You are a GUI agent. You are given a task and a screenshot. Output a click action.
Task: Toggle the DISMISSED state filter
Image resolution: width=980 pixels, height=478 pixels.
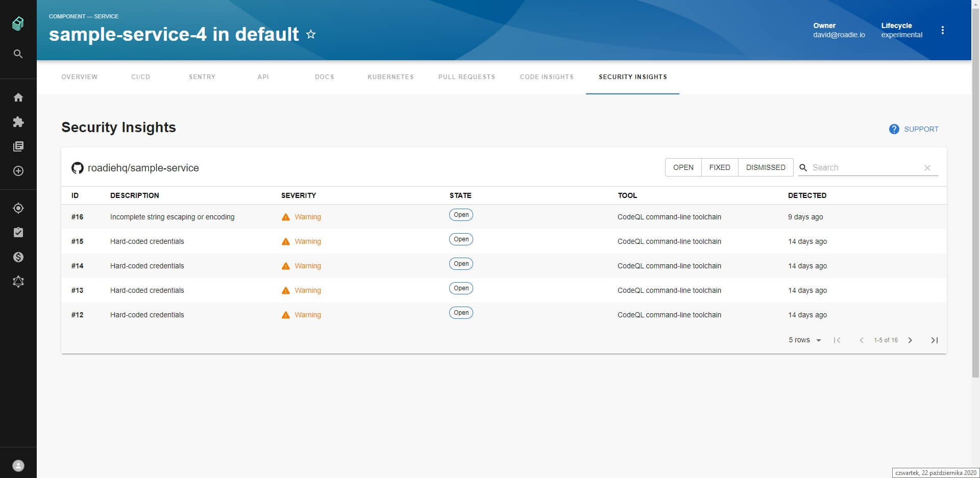point(766,167)
